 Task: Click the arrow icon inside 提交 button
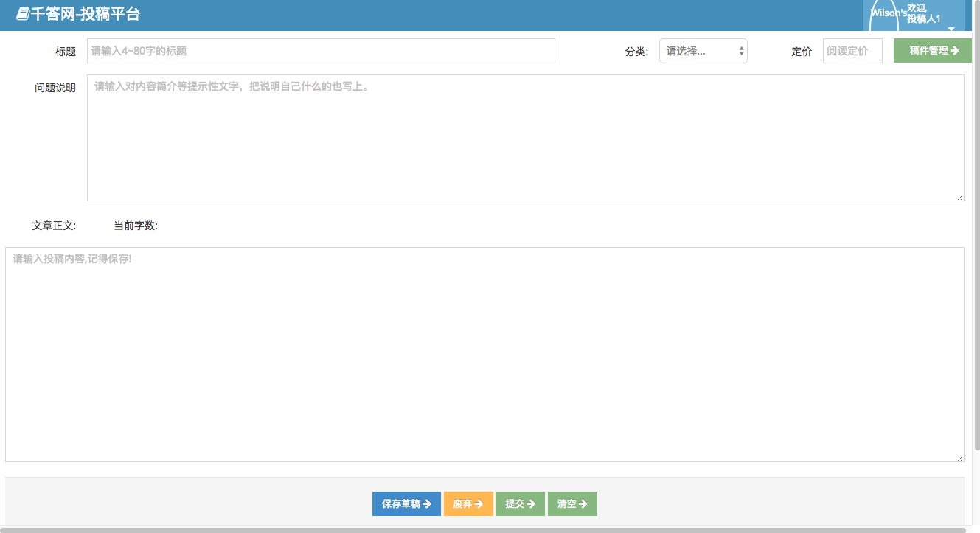click(x=532, y=504)
